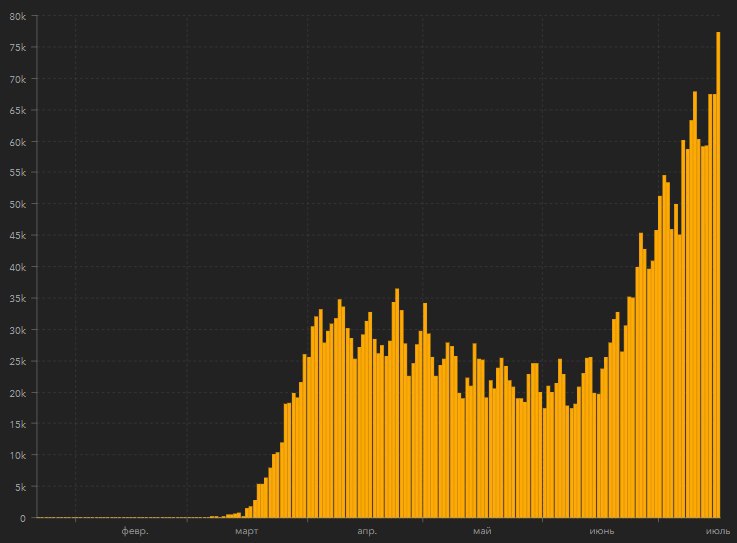The height and width of the screenshot is (543, 737).
Task: Click the июнь month label
Action: [x=602, y=531]
